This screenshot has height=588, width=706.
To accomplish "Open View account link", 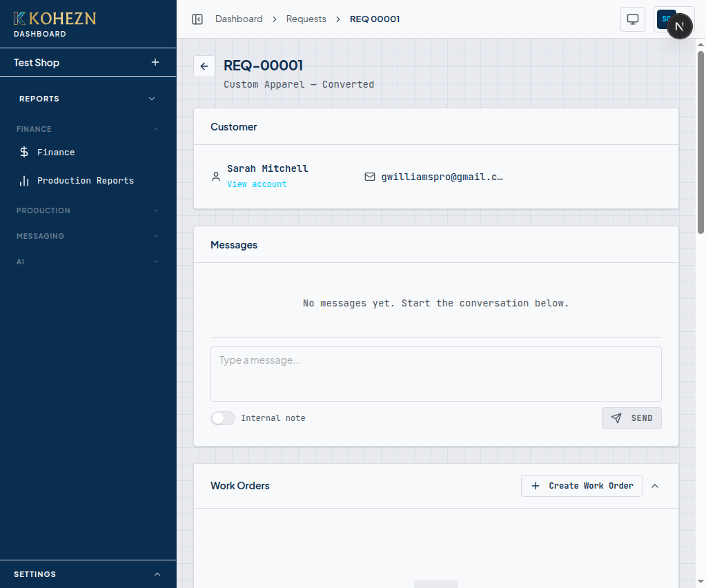I will pos(257,184).
